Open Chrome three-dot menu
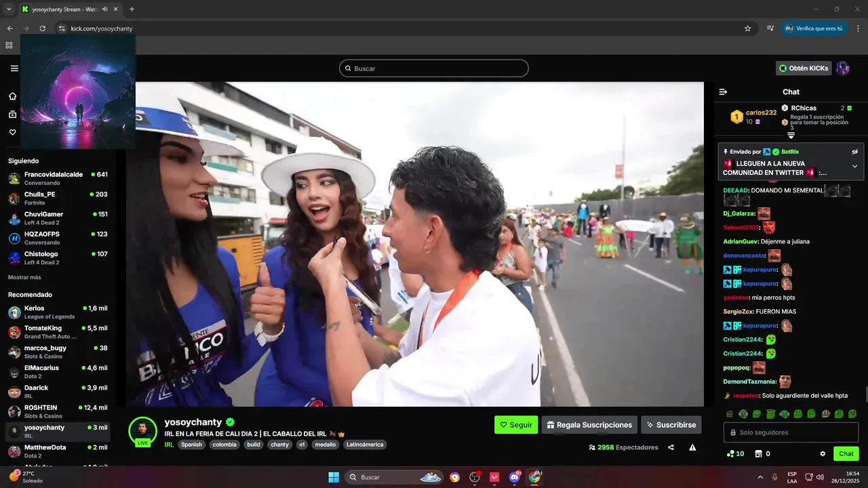Image resolution: width=868 pixels, height=488 pixels. 858,28
